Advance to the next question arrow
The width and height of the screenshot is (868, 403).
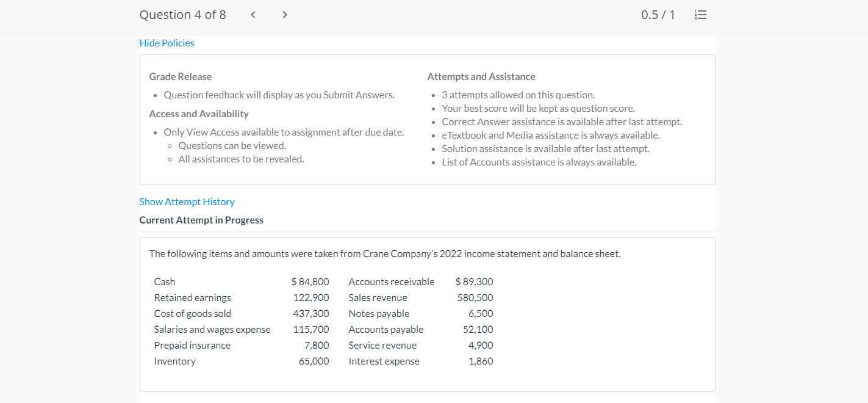[285, 15]
